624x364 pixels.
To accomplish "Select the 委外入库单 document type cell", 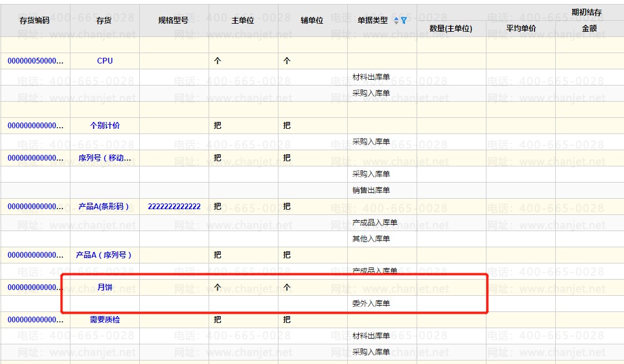I will [x=371, y=303].
